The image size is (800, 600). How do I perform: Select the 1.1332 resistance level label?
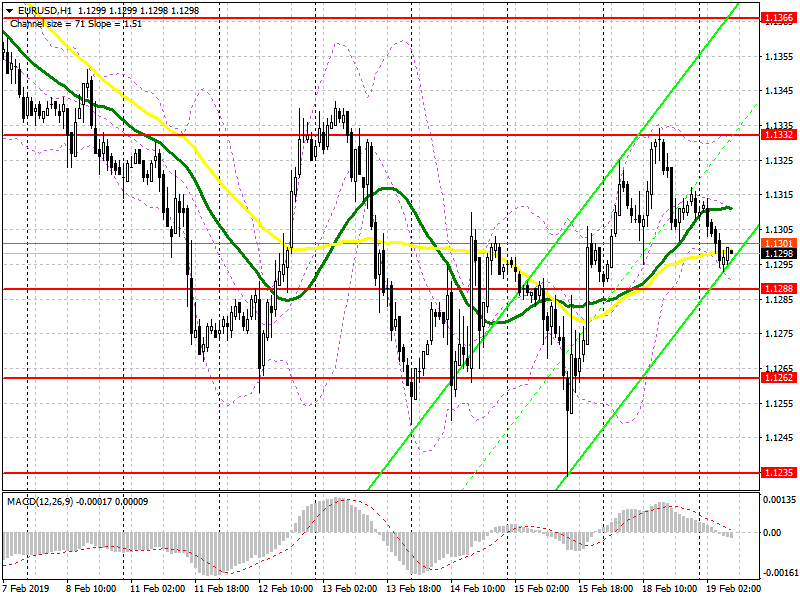pyautogui.click(x=778, y=135)
